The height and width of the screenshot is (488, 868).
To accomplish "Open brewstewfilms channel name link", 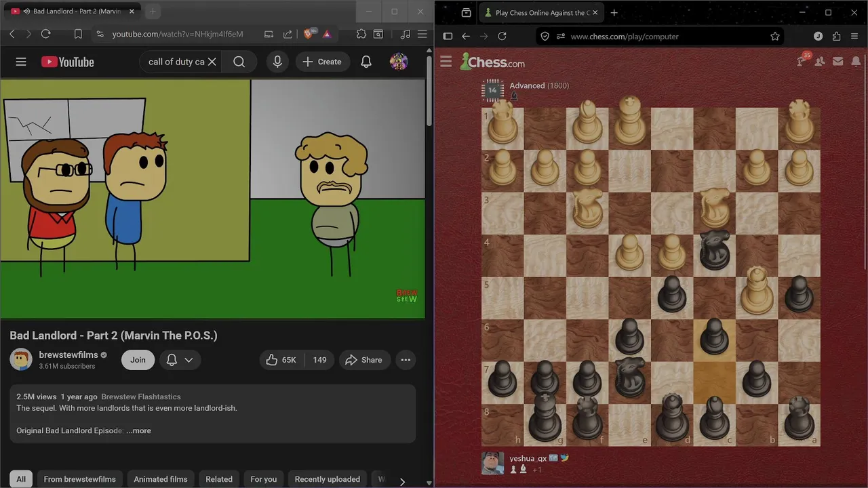I will 68,354.
